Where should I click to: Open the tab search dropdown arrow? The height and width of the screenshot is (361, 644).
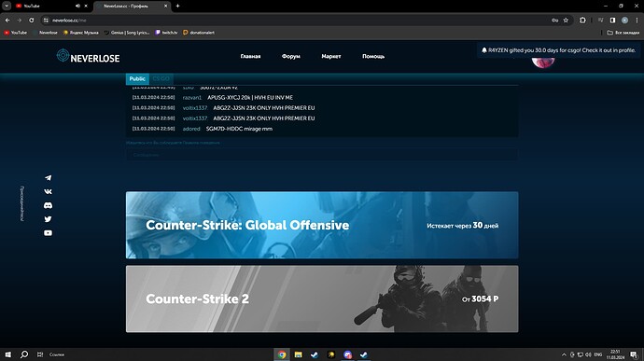coord(7,6)
